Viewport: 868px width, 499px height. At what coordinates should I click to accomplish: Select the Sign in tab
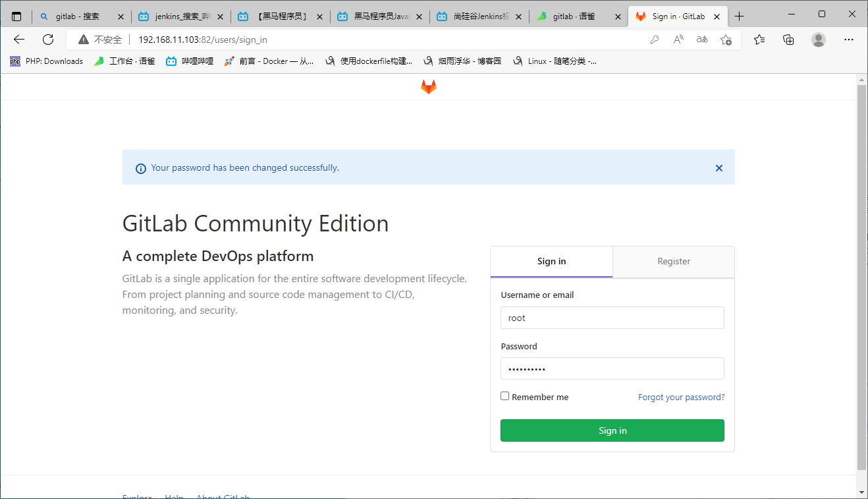(551, 262)
